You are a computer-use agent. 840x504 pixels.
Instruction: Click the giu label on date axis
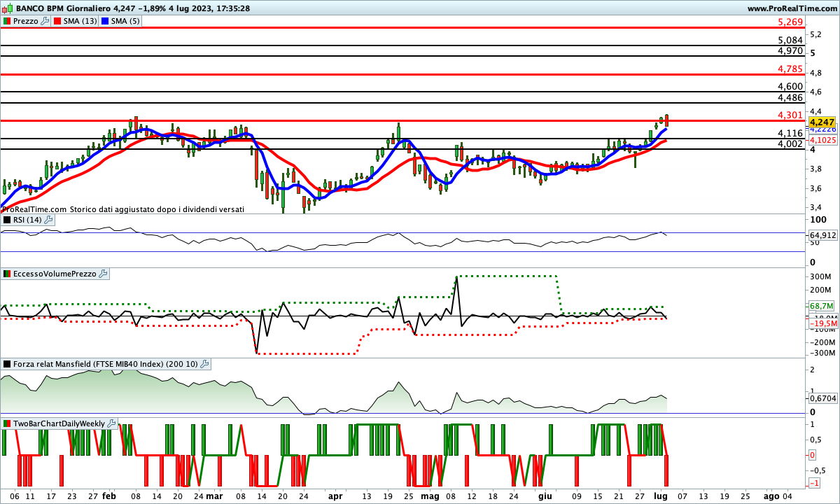tap(544, 496)
